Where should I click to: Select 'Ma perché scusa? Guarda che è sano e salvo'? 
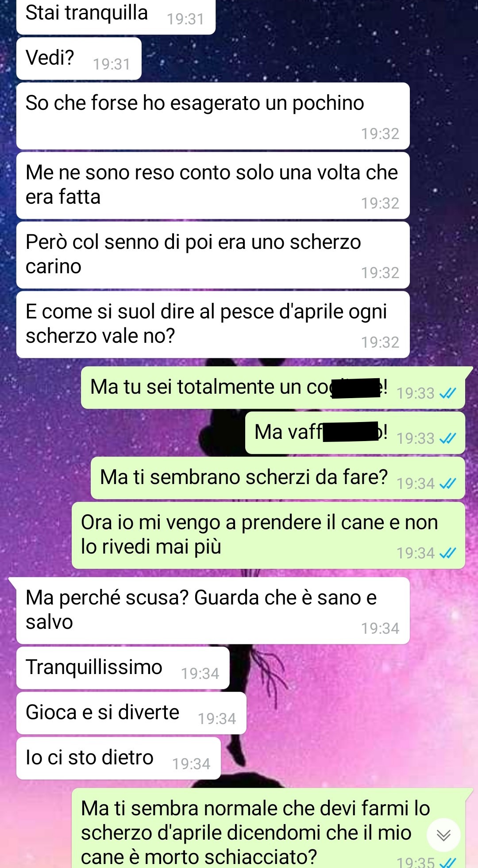[213, 610]
